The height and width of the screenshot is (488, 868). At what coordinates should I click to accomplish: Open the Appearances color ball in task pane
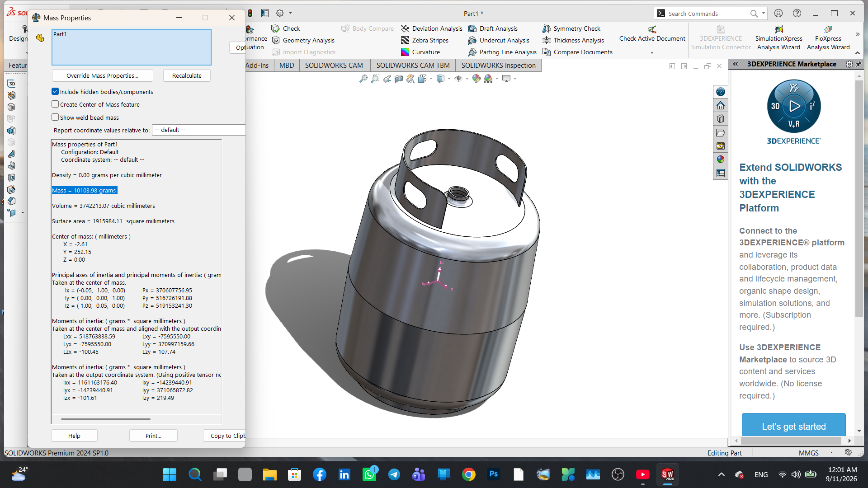(x=721, y=160)
